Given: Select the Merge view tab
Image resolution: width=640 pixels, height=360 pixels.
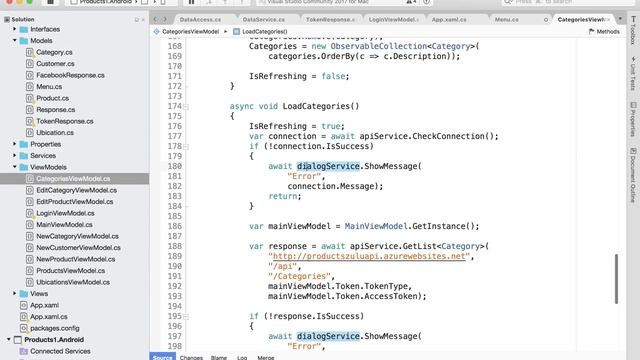Looking at the screenshot, I should click(266, 358).
